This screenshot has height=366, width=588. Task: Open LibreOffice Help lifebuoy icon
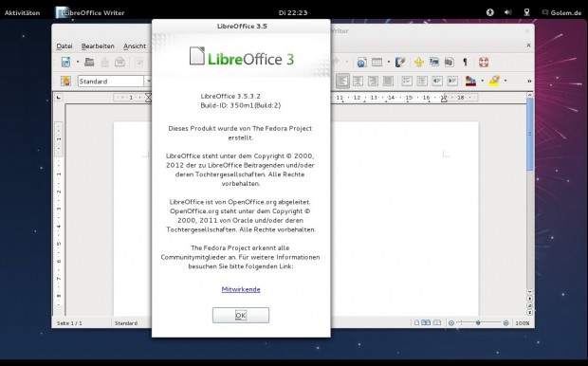(484, 63)
